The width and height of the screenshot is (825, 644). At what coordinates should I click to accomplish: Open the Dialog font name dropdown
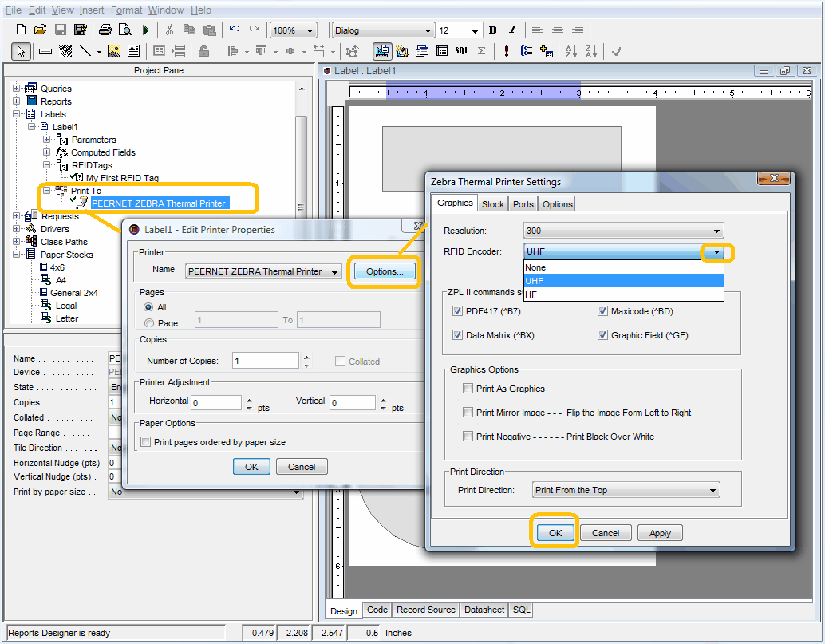[383, 30]
